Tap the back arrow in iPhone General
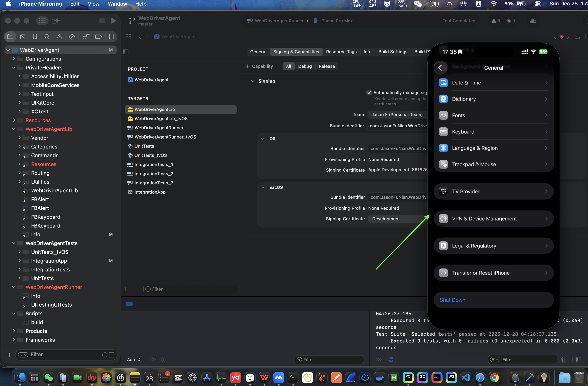 (x=440, y=68)
